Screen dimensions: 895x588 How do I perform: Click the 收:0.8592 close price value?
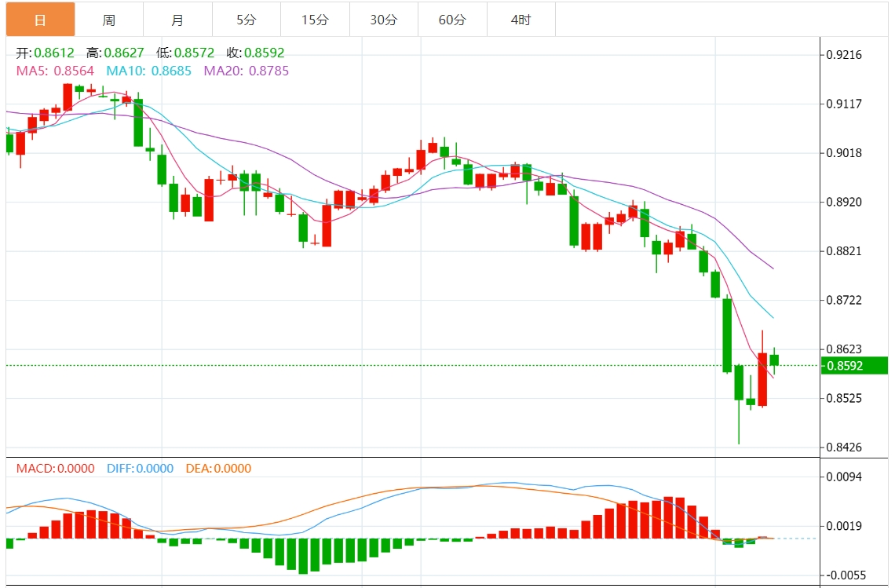pos(255,53)
